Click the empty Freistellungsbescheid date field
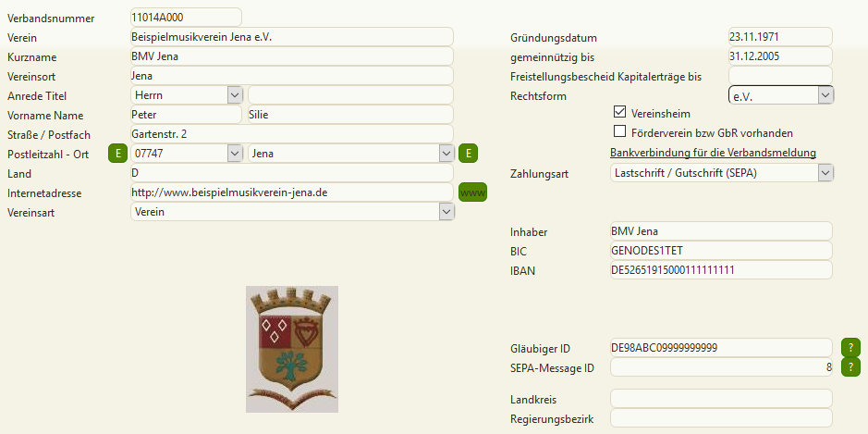868x434 pixels. (780, 75)
